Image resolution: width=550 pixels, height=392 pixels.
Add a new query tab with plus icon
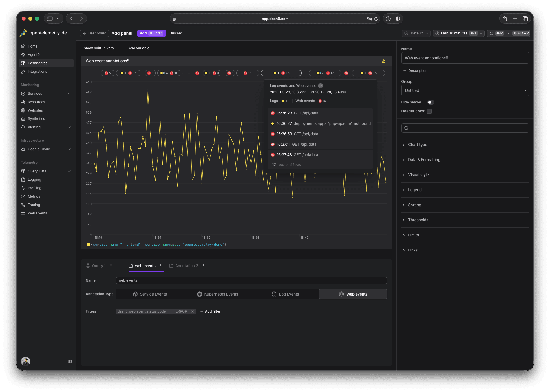point(215,266)
